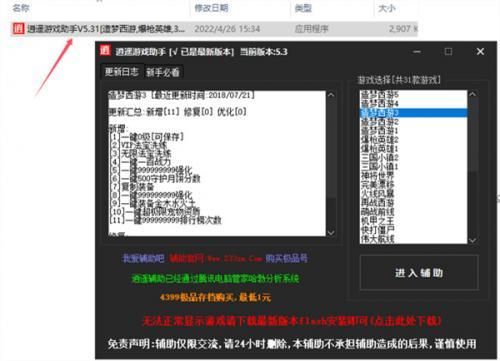This screenshot has height=361, width=500.
Task: Open the 更新日志 tab
Action: point(122,72)
